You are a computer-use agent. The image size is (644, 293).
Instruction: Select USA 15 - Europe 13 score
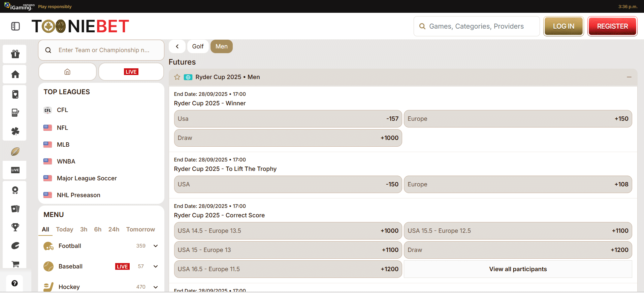[x=288, y=250]
